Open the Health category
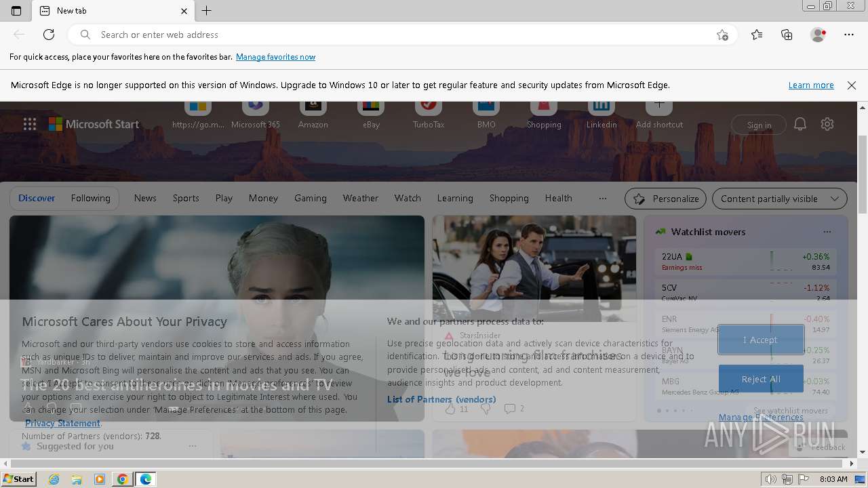This screenshot has width=868, height=488. [559, 198]
